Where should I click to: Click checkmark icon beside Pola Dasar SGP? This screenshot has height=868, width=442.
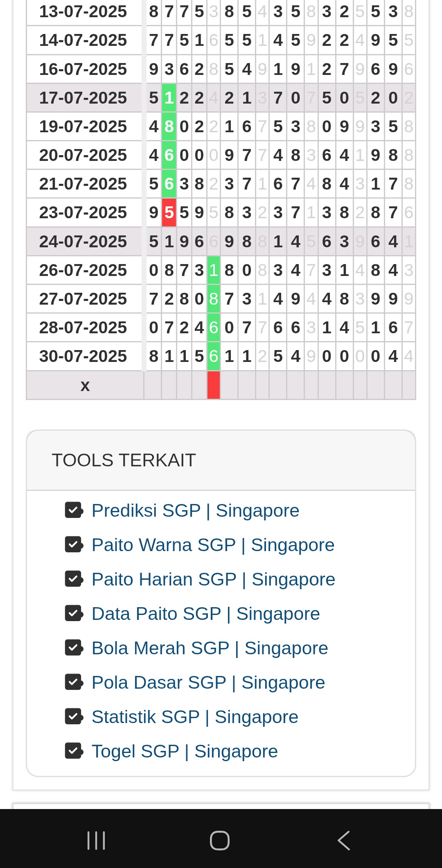tap(74, 682)
